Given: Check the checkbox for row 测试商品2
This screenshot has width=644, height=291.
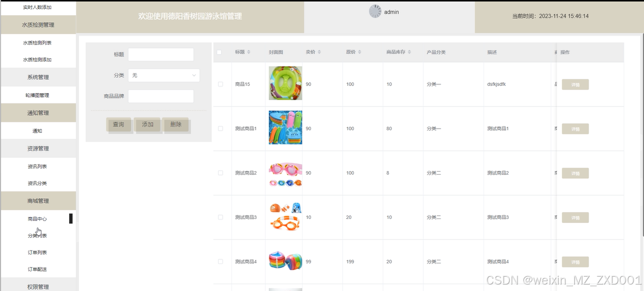Looking at the screenshot, I should (221, 173).
